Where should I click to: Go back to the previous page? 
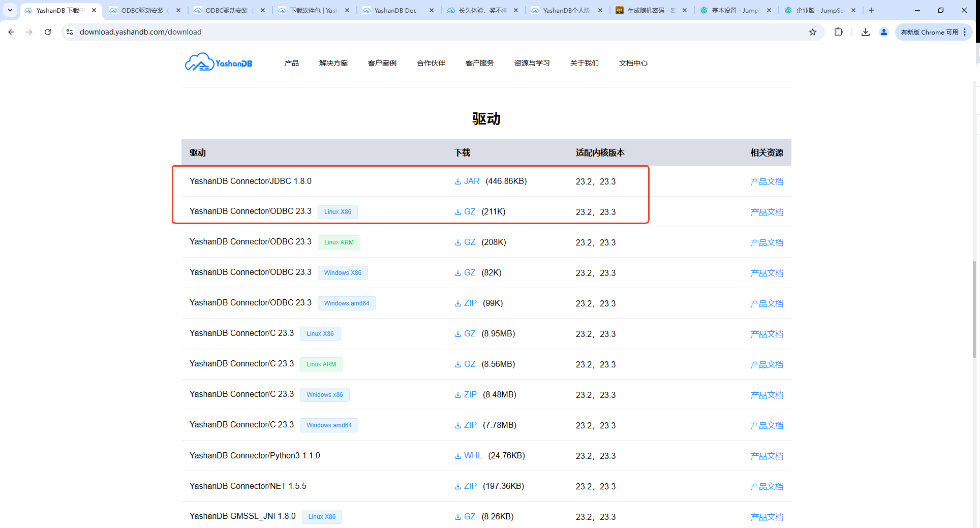coord(11,32)
